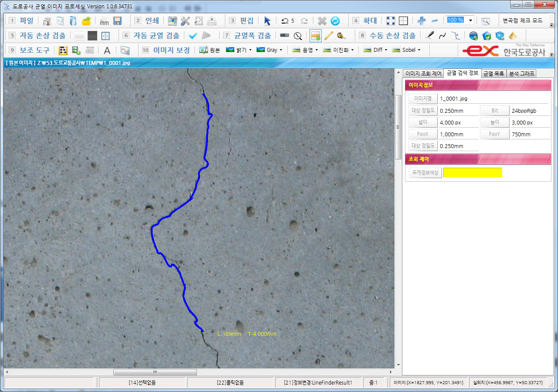Click the 1_0001.jpg image name field
This screenshot has height=392, width=558.
(x=494, y=98)
